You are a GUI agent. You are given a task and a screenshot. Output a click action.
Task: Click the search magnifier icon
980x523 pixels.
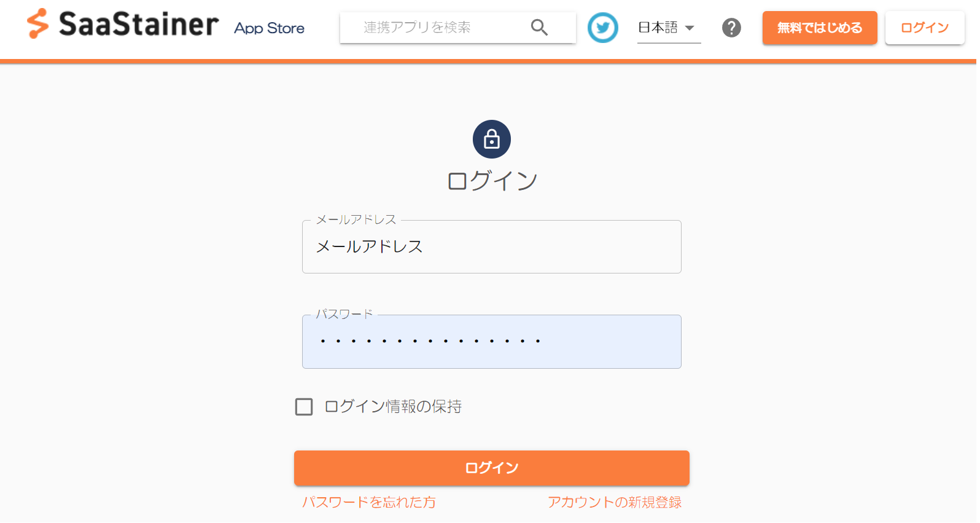[539, 27]
